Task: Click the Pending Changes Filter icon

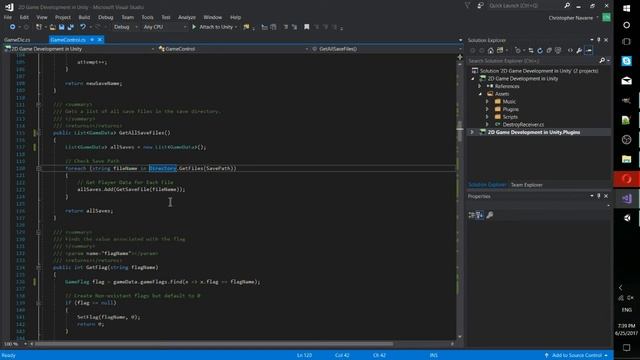Action: (518, 51)
